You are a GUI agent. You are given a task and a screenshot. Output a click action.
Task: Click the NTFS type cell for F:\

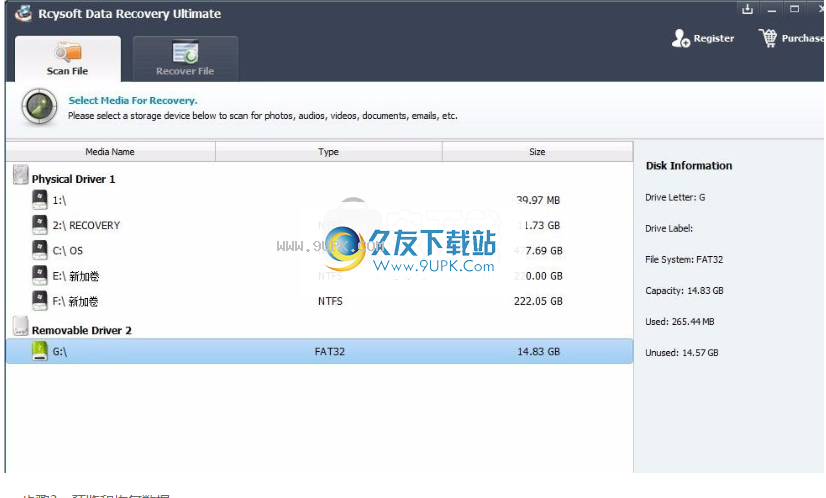(330, 301)
